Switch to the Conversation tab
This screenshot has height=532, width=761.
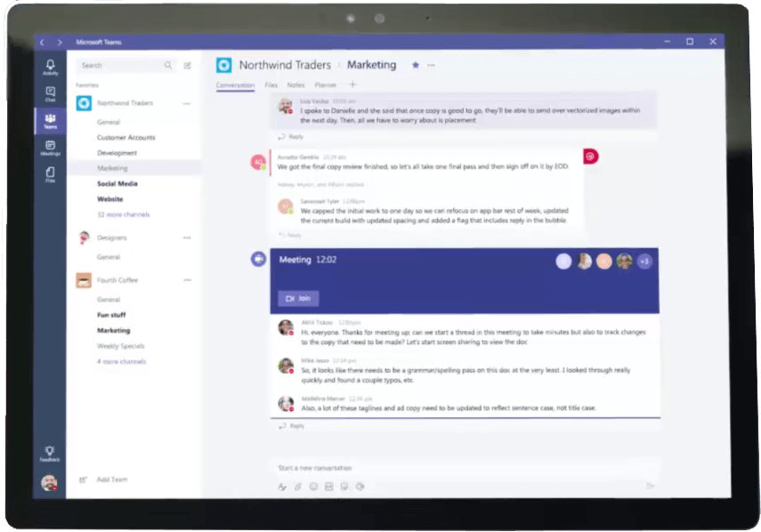point(235,85)
